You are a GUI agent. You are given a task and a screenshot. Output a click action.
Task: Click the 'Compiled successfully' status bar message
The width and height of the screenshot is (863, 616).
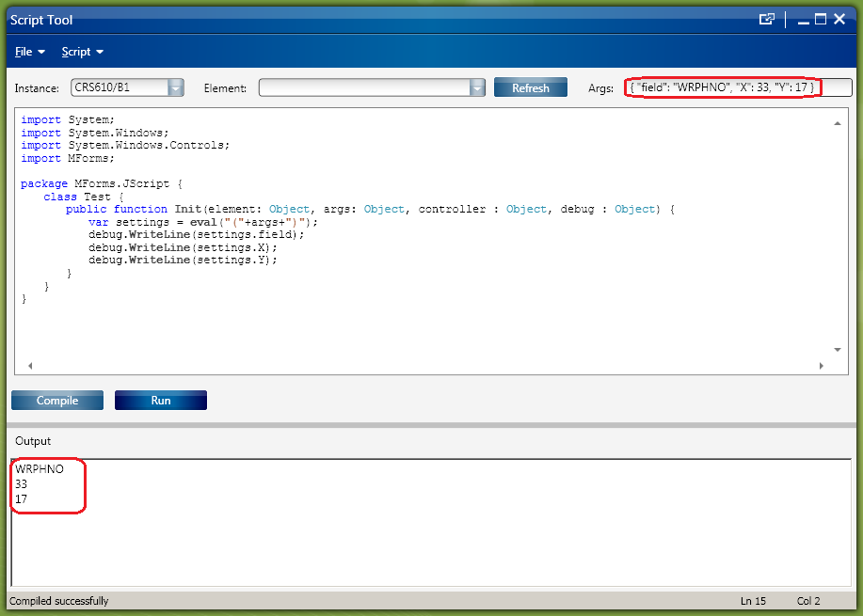click(x=59, y=601)
